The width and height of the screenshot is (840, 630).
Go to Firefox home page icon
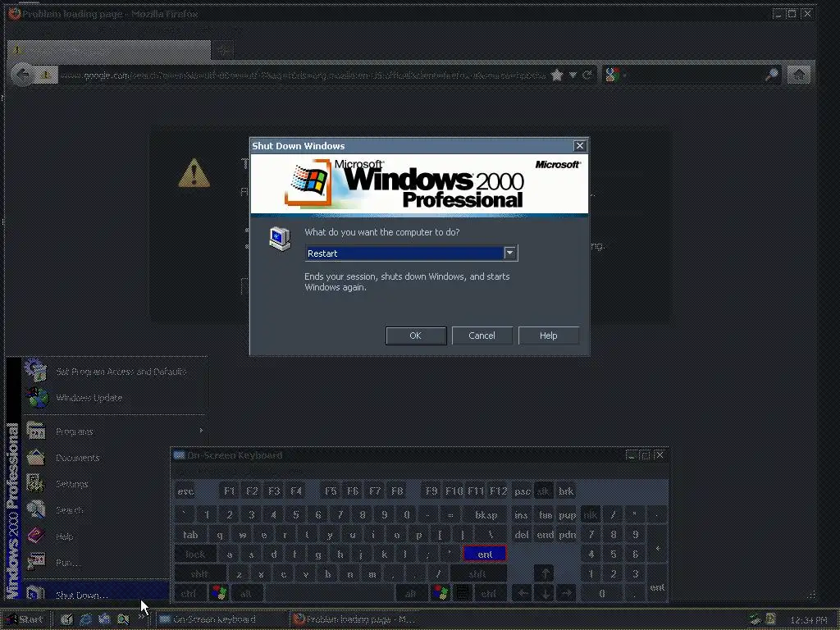tap(799, 75)
